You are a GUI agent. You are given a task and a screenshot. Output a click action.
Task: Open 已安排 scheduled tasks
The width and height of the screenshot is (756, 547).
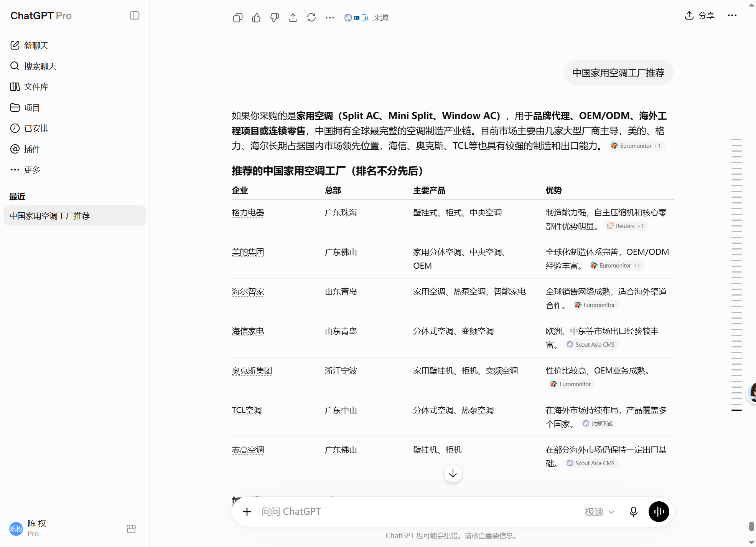tap(30, 129)
